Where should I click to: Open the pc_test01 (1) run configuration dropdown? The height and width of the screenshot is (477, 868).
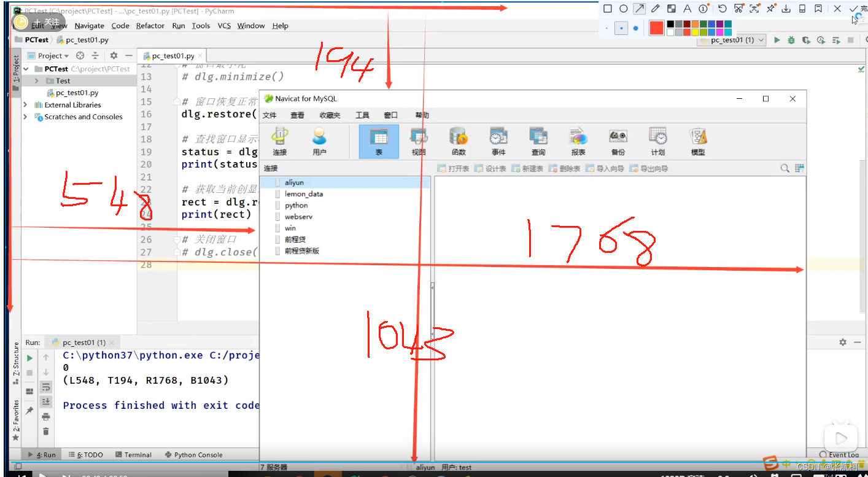pos(732,40)
